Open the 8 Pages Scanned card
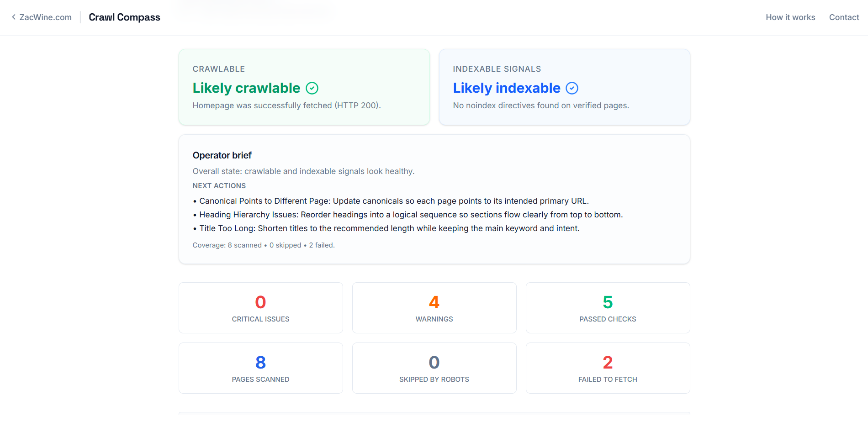Screen dimensions: 868x427 [x=261, y=368]
